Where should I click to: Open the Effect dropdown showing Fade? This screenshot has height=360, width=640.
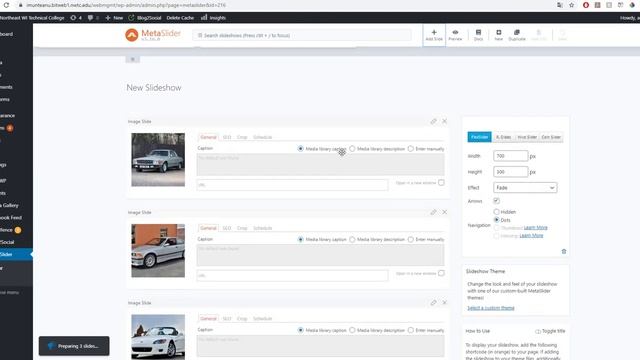coord(525,188)
